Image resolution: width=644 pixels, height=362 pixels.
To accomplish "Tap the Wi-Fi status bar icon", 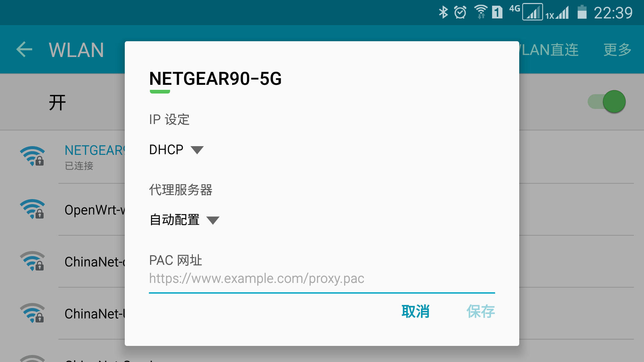I will [x=481, y=12].
